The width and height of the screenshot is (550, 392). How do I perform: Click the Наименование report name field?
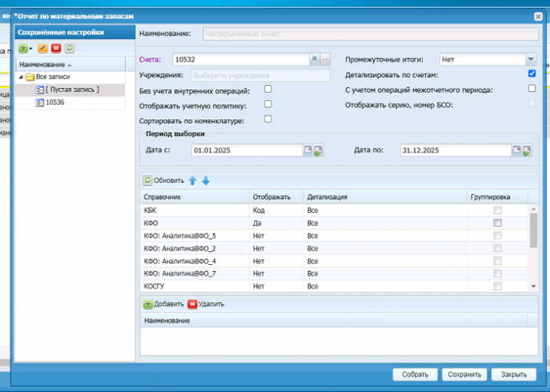click(x=371, y=34)
